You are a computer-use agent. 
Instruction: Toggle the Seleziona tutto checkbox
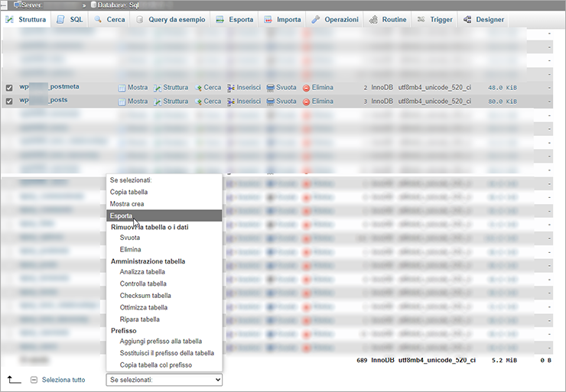34,380
